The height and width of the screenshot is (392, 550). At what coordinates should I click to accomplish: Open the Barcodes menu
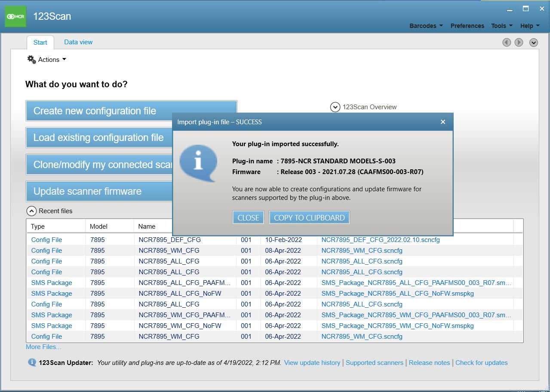click(426, 26)
